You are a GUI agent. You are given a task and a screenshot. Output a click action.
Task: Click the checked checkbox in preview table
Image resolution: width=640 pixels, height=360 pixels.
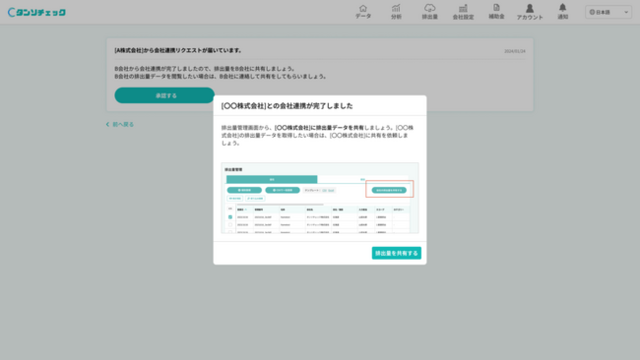[x=230, y=217]
